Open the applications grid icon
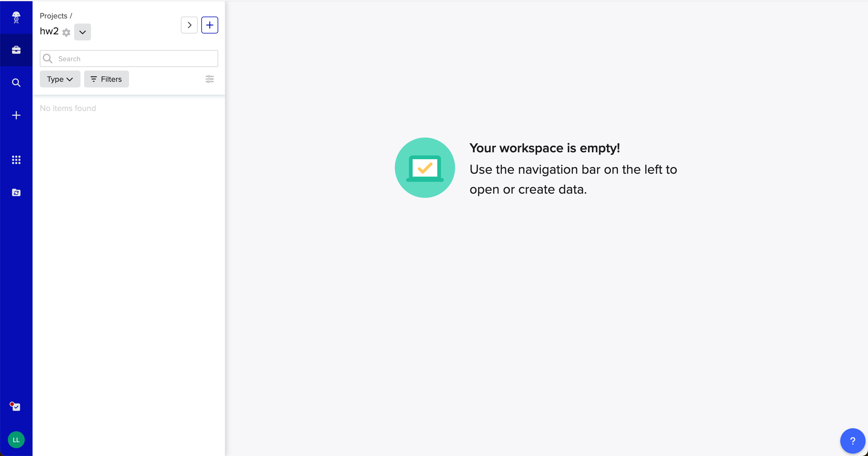868x456 pixels. (x=16, y=160)
